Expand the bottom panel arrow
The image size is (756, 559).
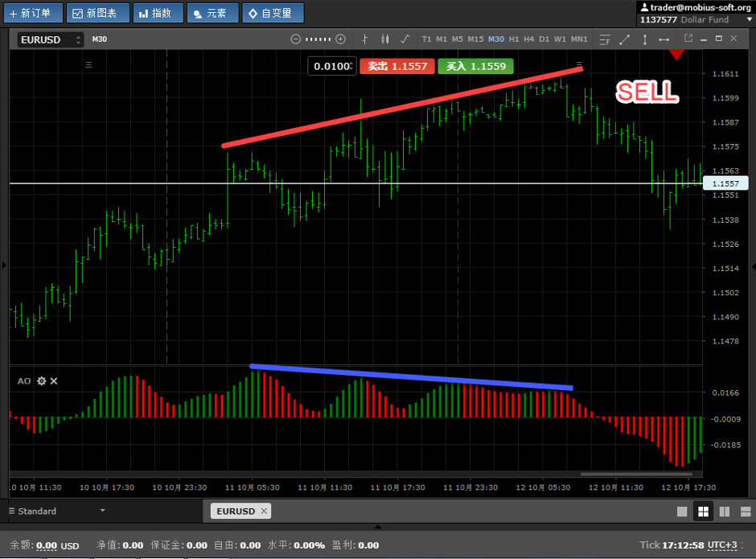(378, 527)
